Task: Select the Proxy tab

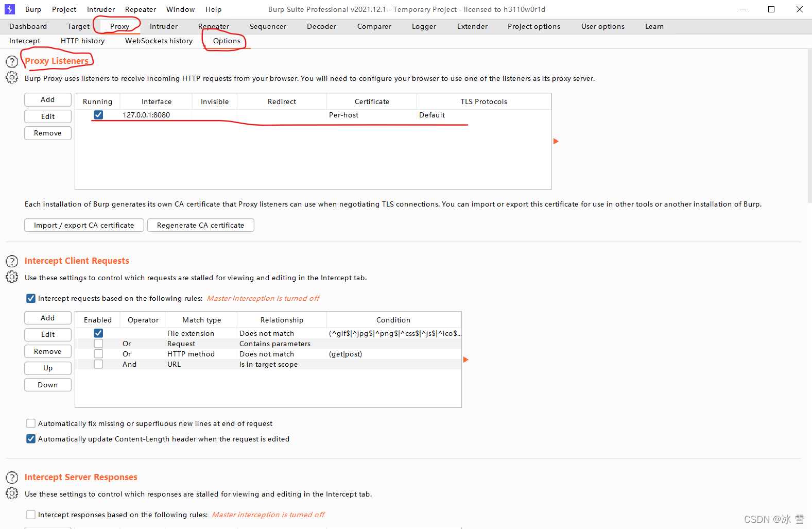Action: tap(119, 26)
